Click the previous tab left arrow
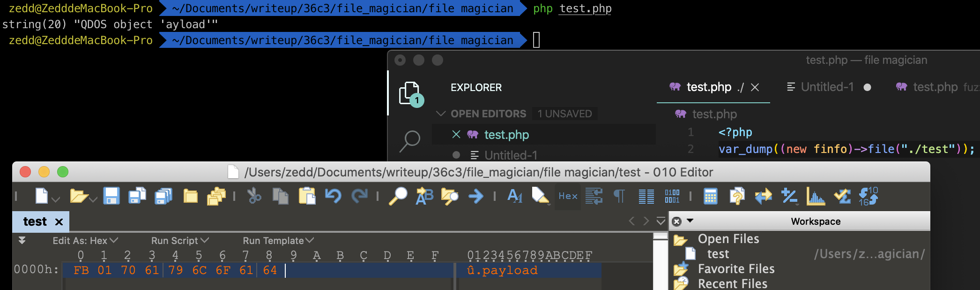Screen dimensions: 980x290 pyautogui.click(x=631, y=221)
